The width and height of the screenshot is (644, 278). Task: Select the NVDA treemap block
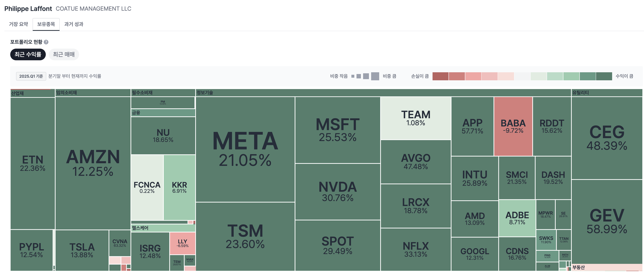(338, 191)
